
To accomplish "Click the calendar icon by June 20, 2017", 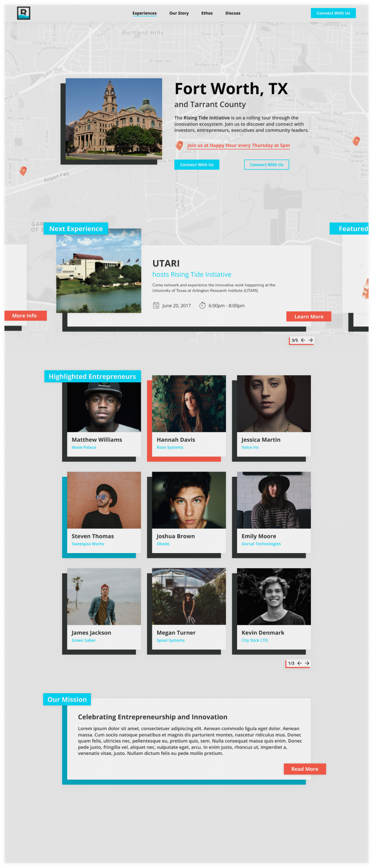I will tap(156, 305).
